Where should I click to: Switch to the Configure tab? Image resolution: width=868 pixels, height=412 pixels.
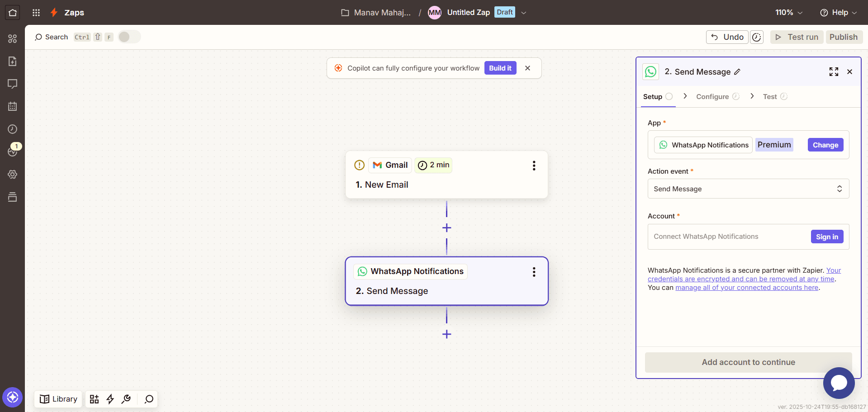(712, 97)
